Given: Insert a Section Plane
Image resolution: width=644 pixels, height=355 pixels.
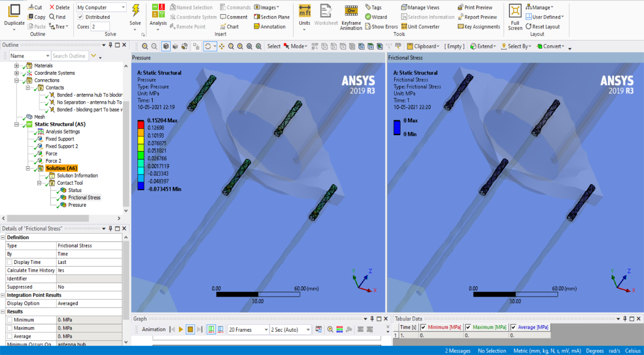Looking at the screenshot, I should tap(272, 17).
